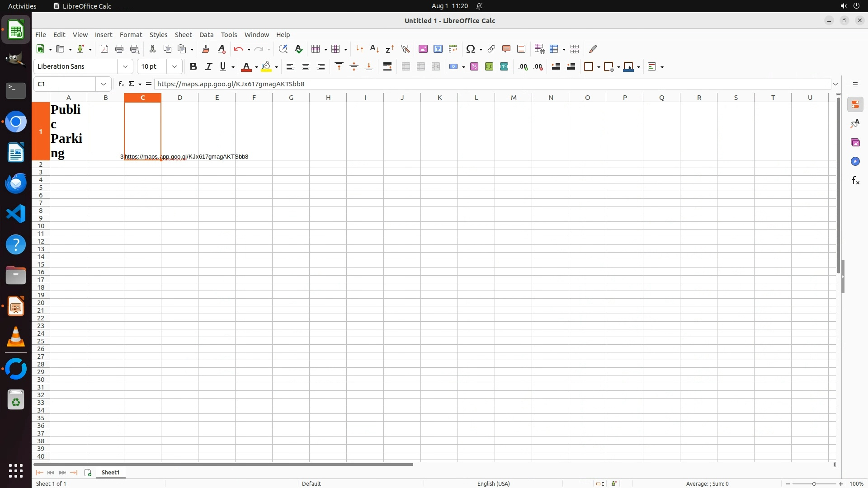The height and width of the screenshot is (488, 868).
Task: Click Format as Currency icon
Action: coord(454,66)
